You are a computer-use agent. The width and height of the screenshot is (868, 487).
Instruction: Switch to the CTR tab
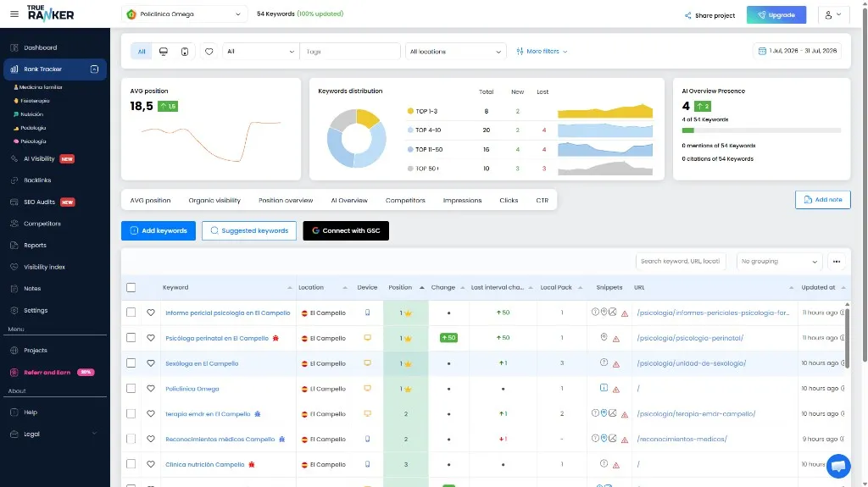[x=542, y=201]
